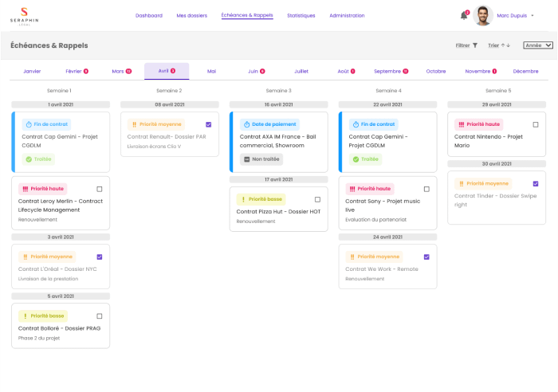
Task: Click Priorité moyenne tag on We Work card
Action: tap(375, 257)
